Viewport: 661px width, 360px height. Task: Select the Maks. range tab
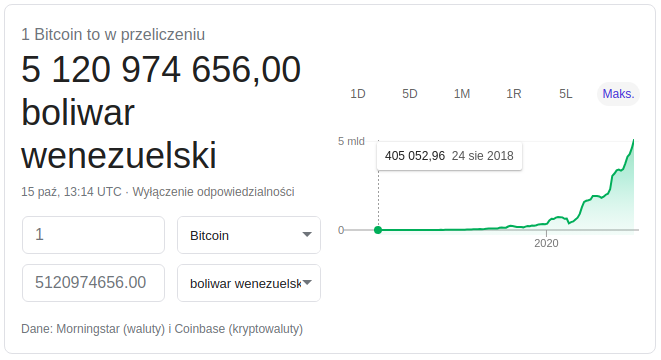click(618, 94)
